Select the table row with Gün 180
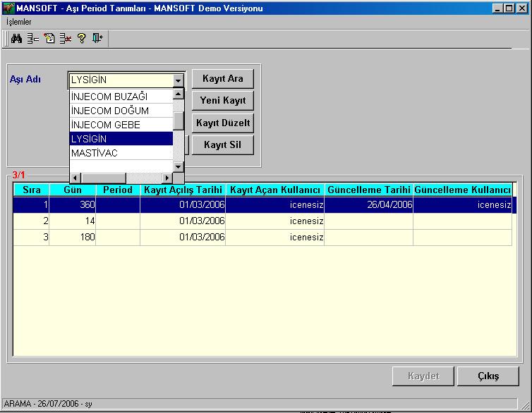The image size is (532, 413). [x=262, y=238]
